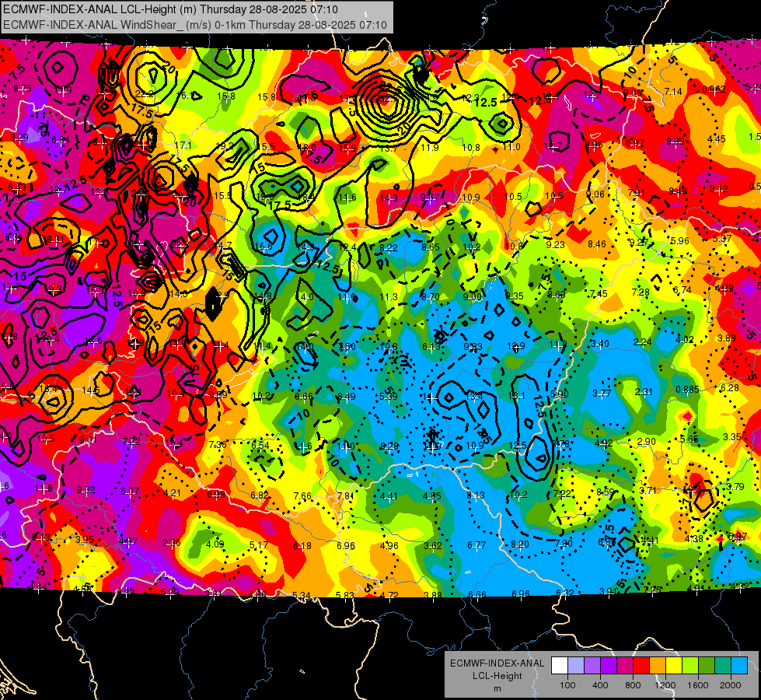Click the magenta legend swatch
The height and width of the screenshot is (700, 761).
coord(625,666)
